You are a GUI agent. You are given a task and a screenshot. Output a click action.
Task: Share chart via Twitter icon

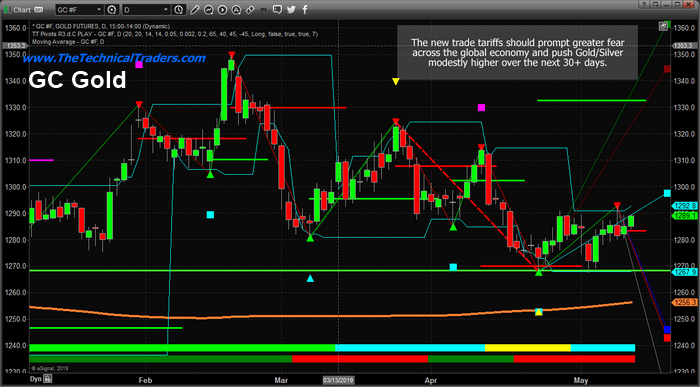point(292,9)
